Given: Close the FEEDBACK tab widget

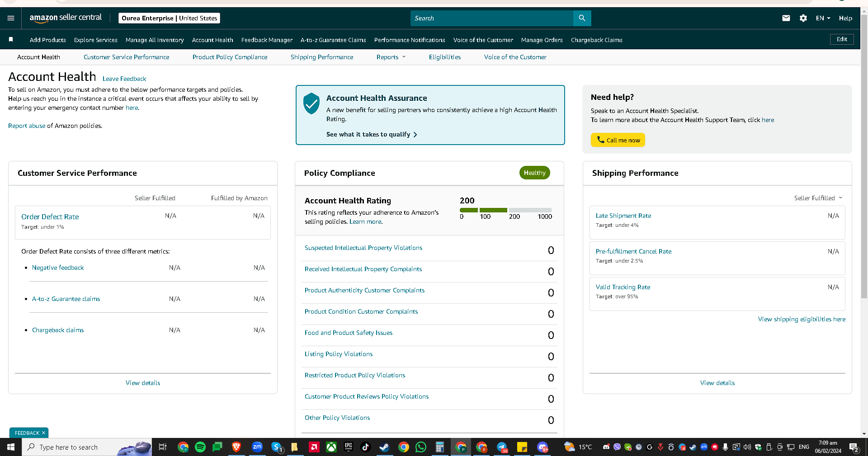Looking at the screenshot, I should point(43,433).
